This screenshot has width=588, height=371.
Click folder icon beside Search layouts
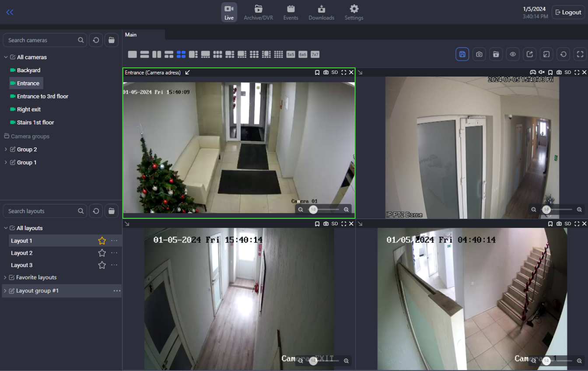point(112,211)
